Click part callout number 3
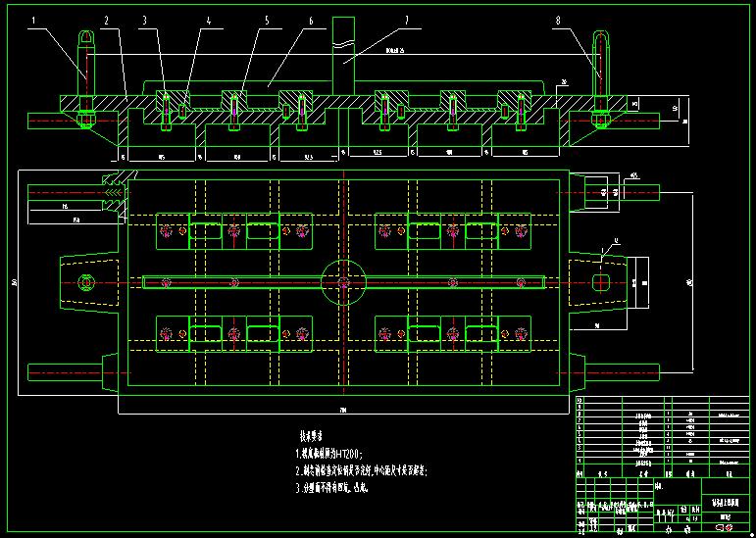 click(x=144, y=21)
